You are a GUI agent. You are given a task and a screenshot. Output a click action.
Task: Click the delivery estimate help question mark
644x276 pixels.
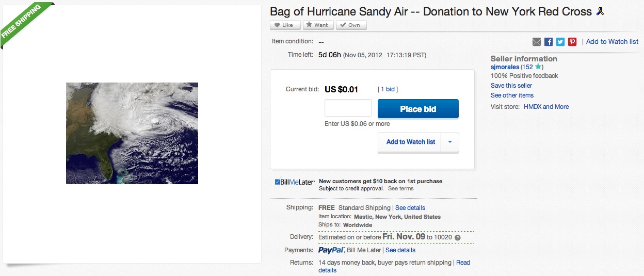pos(458,237)
